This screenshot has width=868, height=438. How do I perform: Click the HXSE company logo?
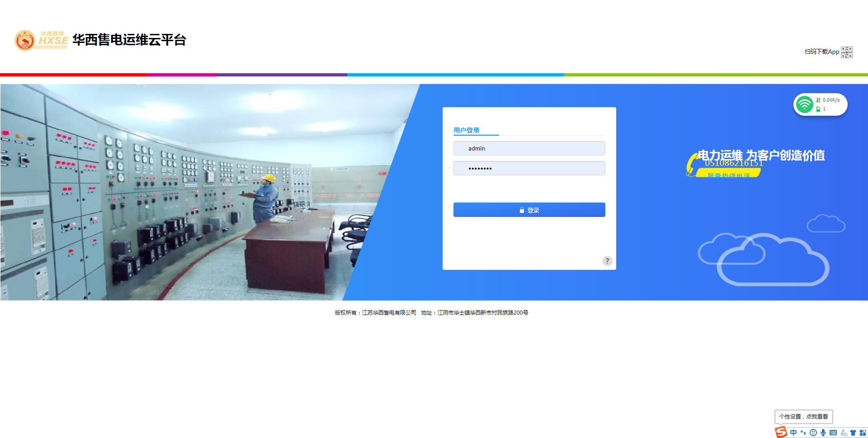click(42, 40)
